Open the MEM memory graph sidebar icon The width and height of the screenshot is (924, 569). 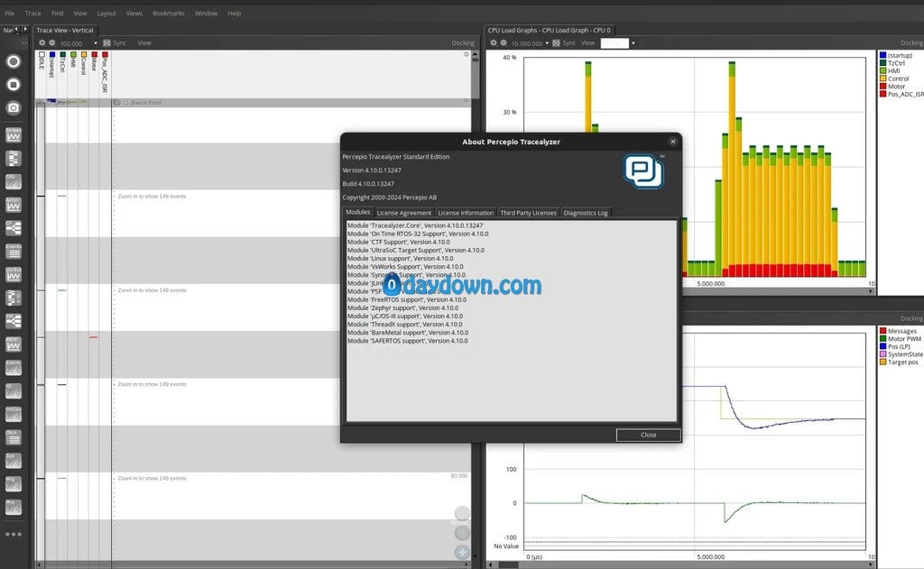(13, 344)
